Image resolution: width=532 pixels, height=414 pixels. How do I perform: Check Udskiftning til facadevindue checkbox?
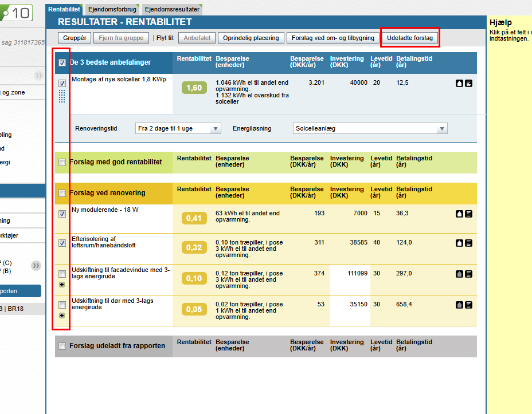pos(62,274)
